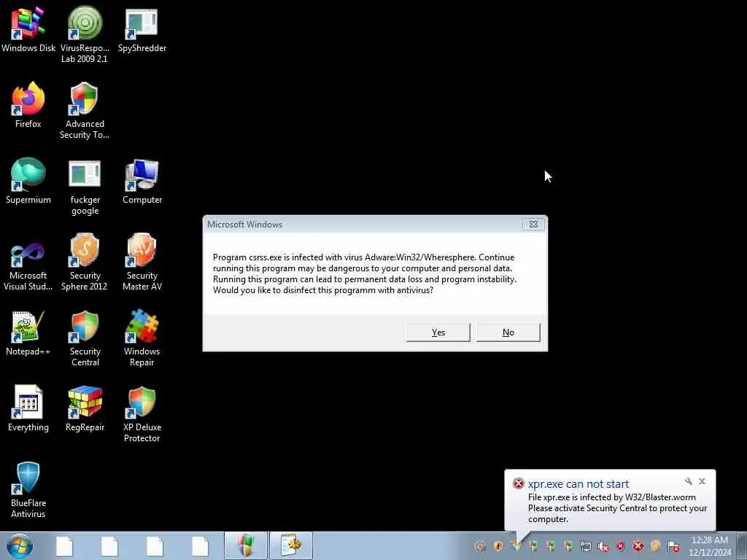Open Notepad++ from the desktop
Viewport: 747px width, 560px height.
point(28,332)
